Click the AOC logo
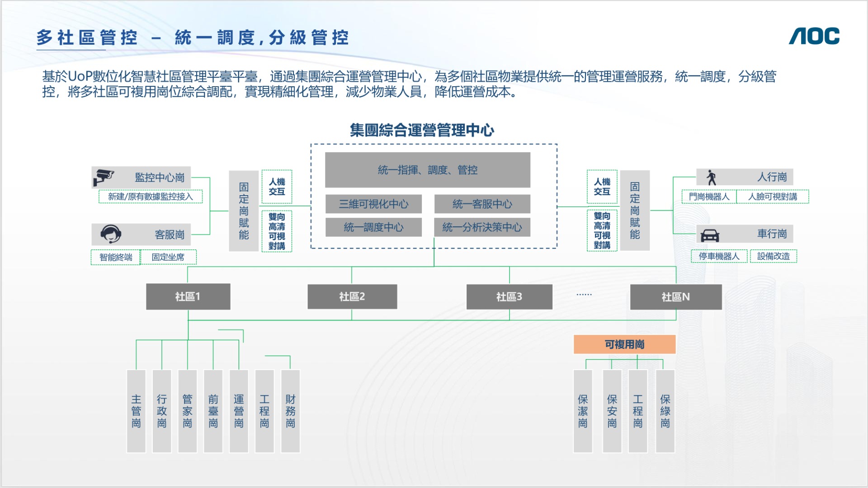This screenshot has width=868, height=488. (814, 36)
